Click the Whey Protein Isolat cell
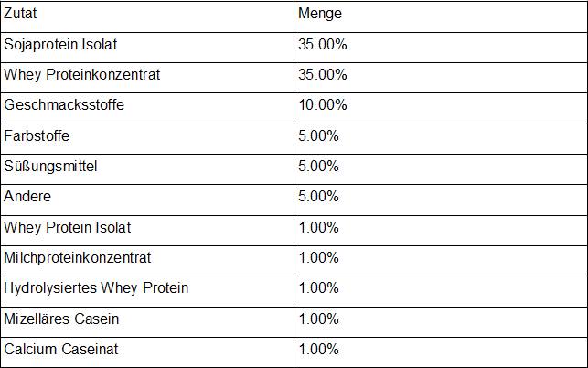Screen dimensions: 588x368 tap(147, 231)
